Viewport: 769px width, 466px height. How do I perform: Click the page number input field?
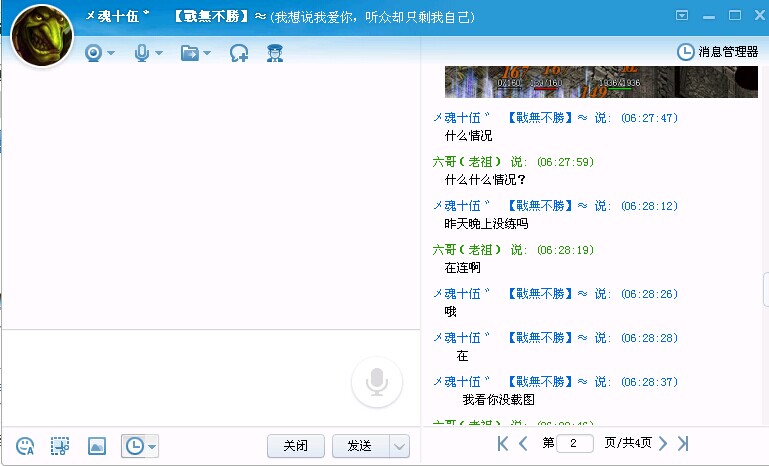click(574, 443)
